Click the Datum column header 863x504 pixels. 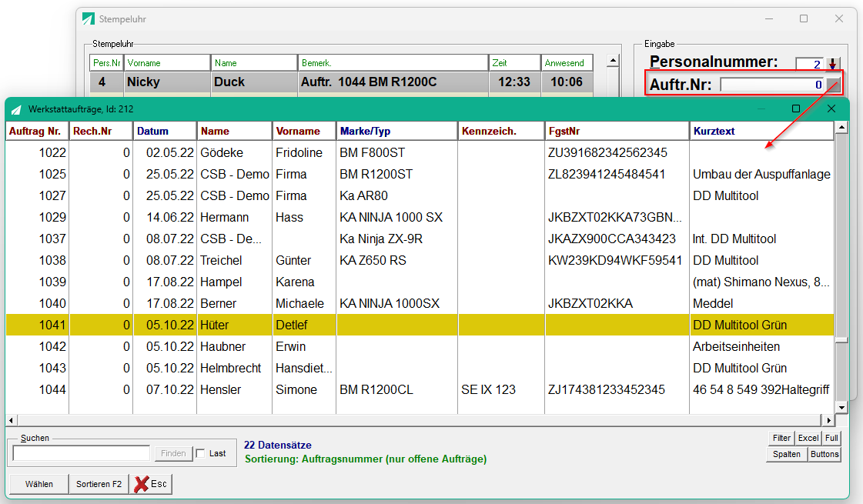pyautogui.click(x=165, y=131)
